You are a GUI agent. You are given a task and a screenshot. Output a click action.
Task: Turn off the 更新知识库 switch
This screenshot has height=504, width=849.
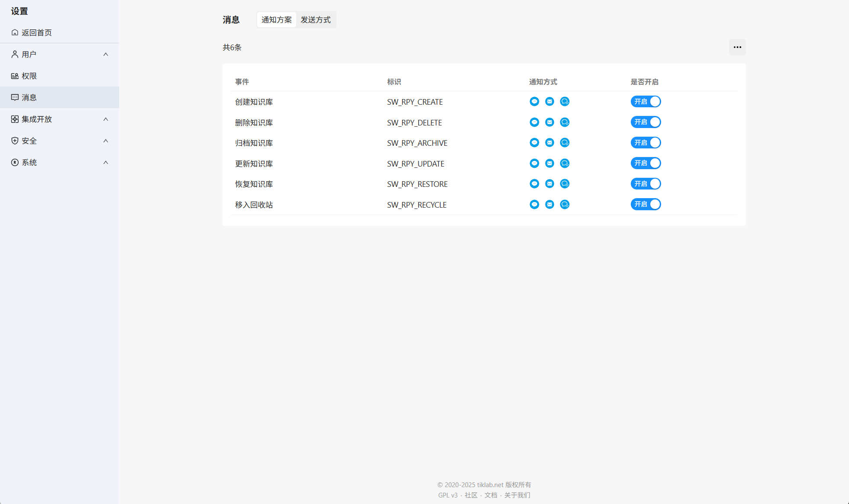click(646, 164)
